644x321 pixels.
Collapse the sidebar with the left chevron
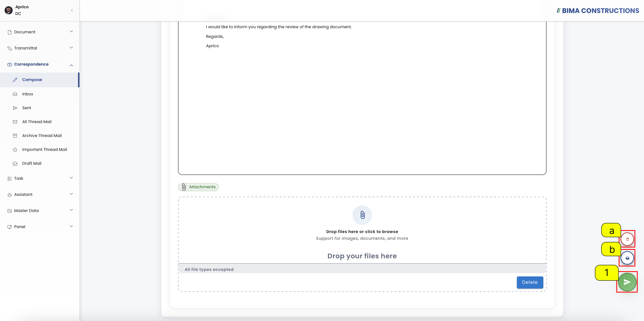tap(72, 10)
